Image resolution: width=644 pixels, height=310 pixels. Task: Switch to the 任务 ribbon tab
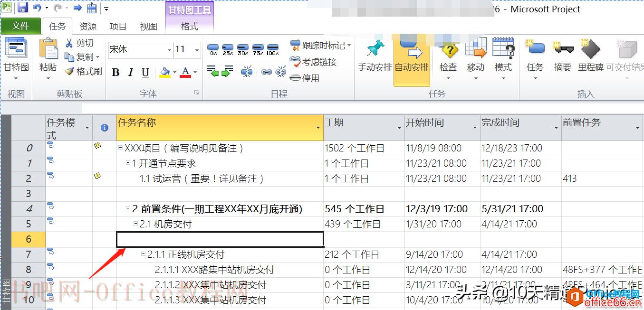click(58, 26)
